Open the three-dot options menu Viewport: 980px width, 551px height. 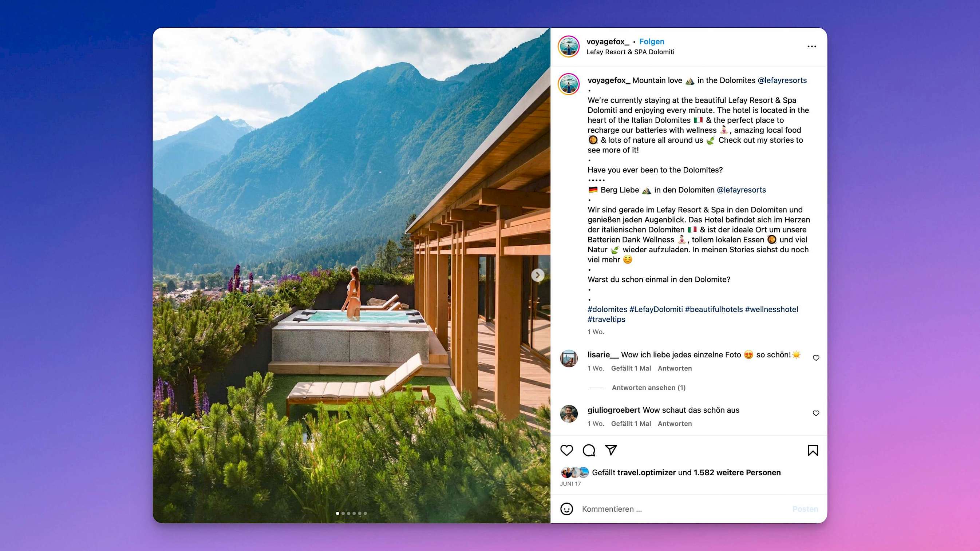(812, 46)
